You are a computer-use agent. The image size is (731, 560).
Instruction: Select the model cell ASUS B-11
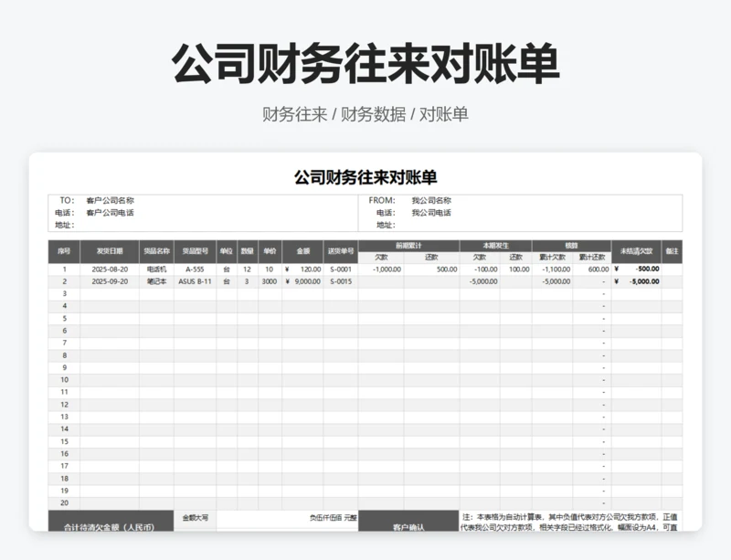(195, 281)
